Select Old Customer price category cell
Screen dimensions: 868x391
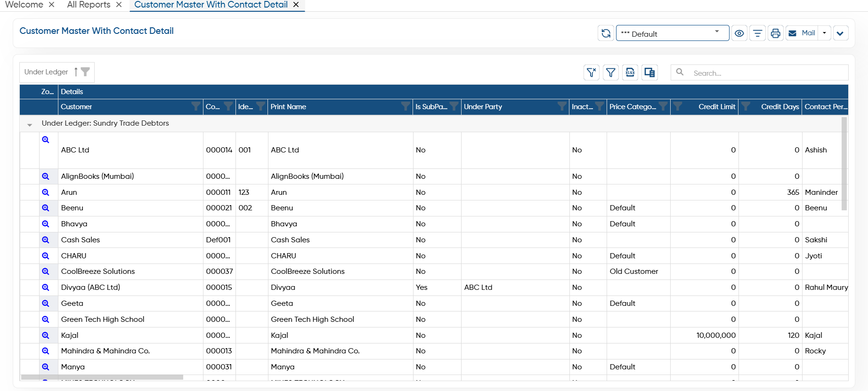(x=638, y=271)
